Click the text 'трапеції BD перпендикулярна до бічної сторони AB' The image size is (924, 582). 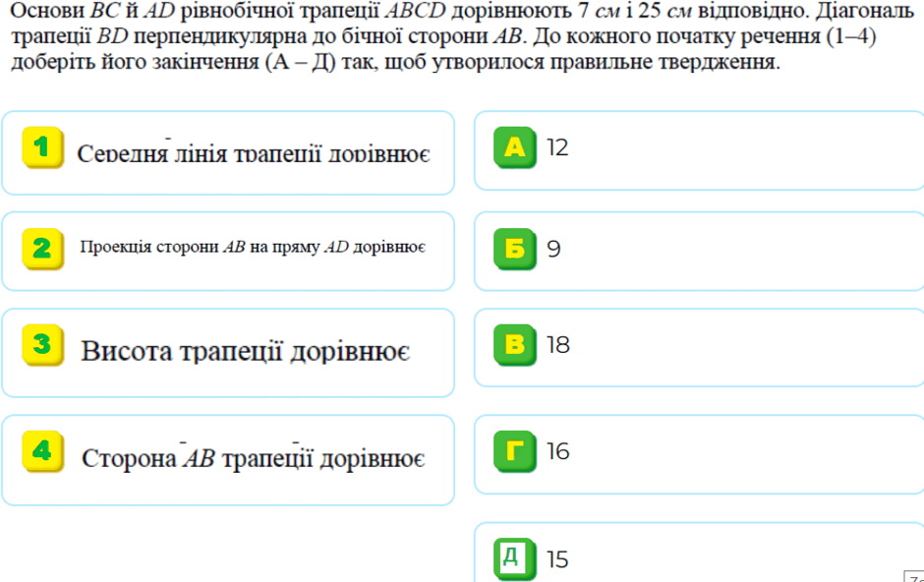pyautogui.click(x=267, y=36)
